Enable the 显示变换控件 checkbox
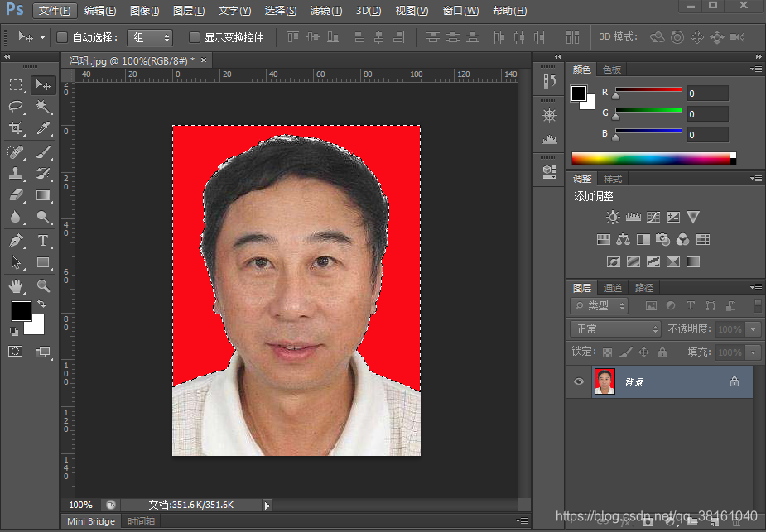Image resolution: width=766 pixels, height=532 pixels. (x=193, y=36)
